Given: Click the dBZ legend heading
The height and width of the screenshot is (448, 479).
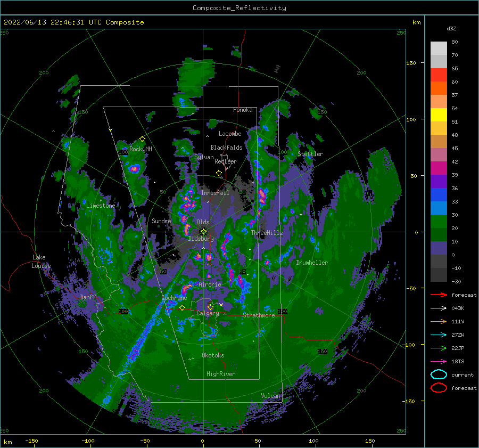Looking at the screenshot, I should pos(451,28).
